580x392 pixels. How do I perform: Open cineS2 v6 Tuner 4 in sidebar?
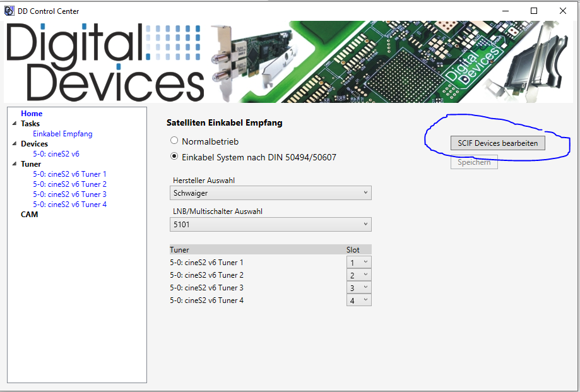[x=69, y=204]
